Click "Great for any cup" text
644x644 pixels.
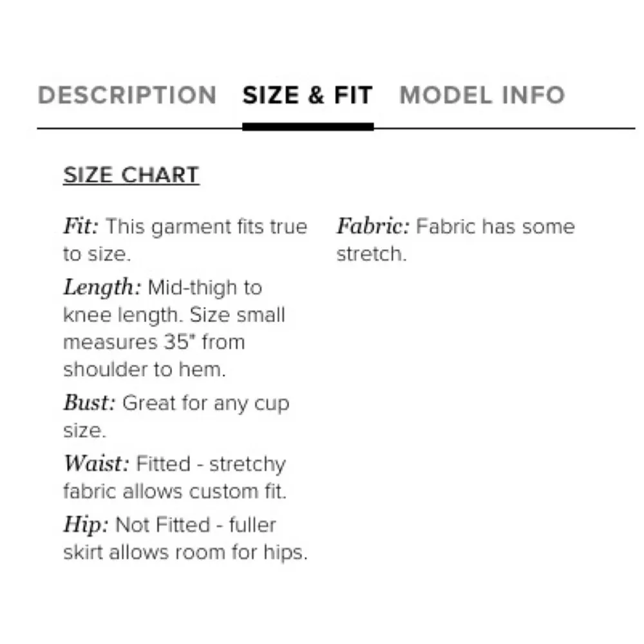[x=205, y=403]
